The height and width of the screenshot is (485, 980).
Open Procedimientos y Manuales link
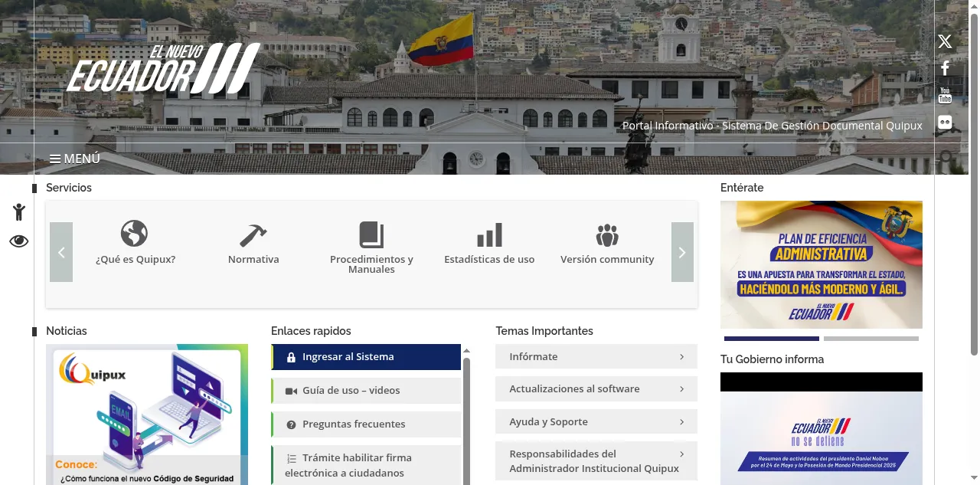tap(371, 264)
